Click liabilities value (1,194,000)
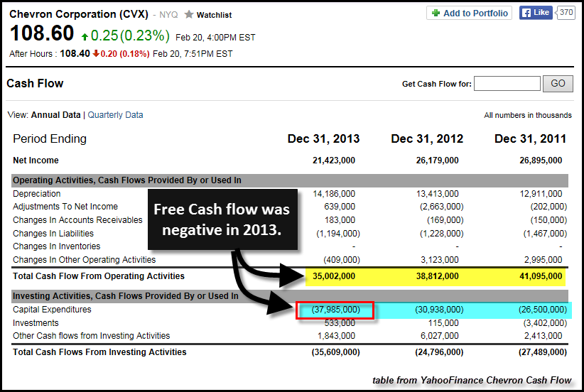 coord(338,234)
